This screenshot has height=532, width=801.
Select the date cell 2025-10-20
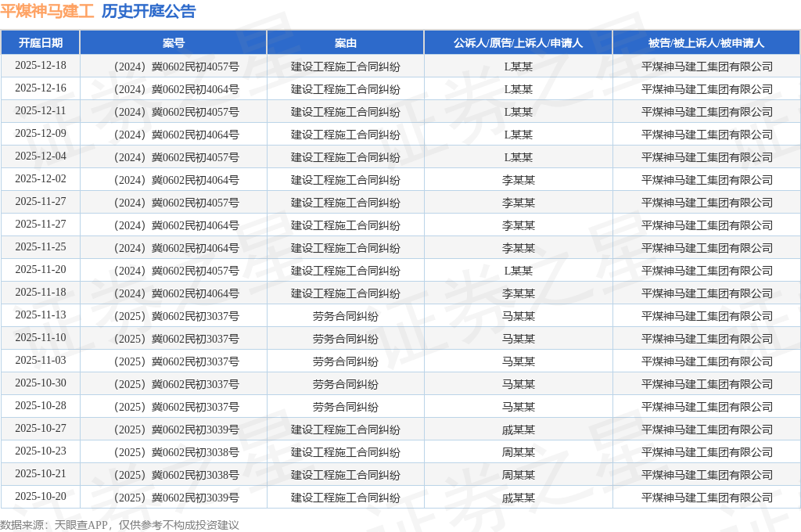(x=41, y=496)
